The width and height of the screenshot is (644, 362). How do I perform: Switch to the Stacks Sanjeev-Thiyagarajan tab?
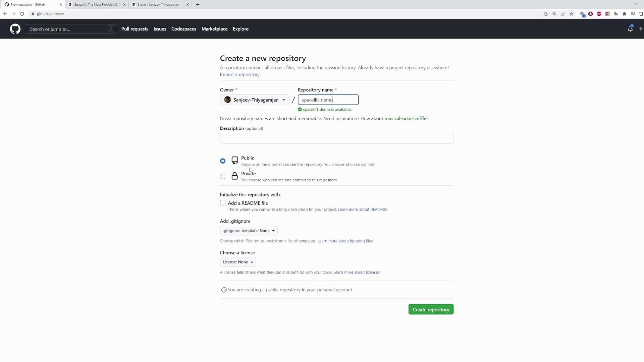(158, 4)
